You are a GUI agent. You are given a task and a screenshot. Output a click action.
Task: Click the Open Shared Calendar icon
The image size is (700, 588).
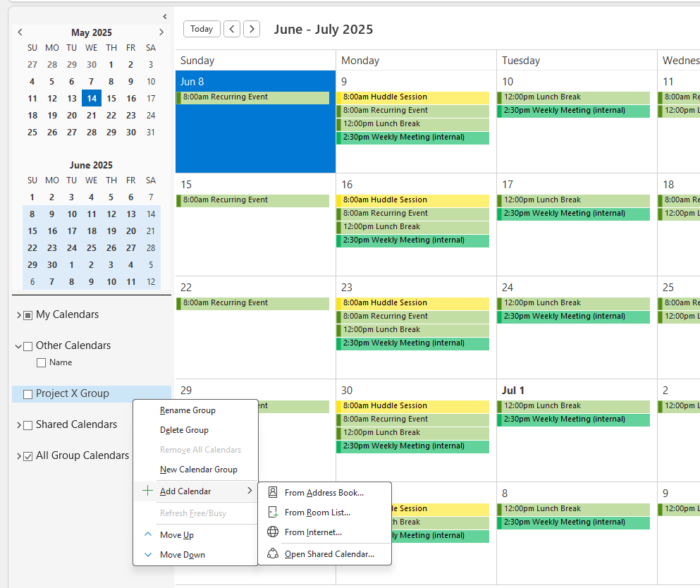pos(272,554)
